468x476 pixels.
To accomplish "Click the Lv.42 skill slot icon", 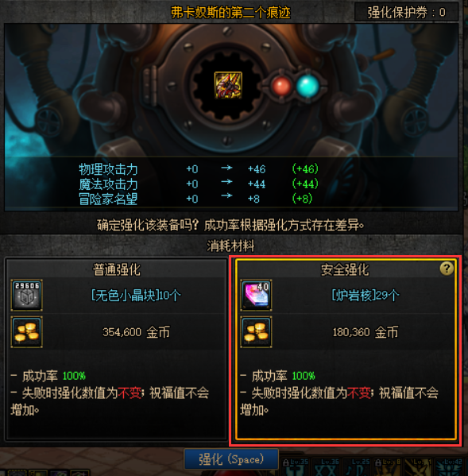I will [x=450, y=467].
